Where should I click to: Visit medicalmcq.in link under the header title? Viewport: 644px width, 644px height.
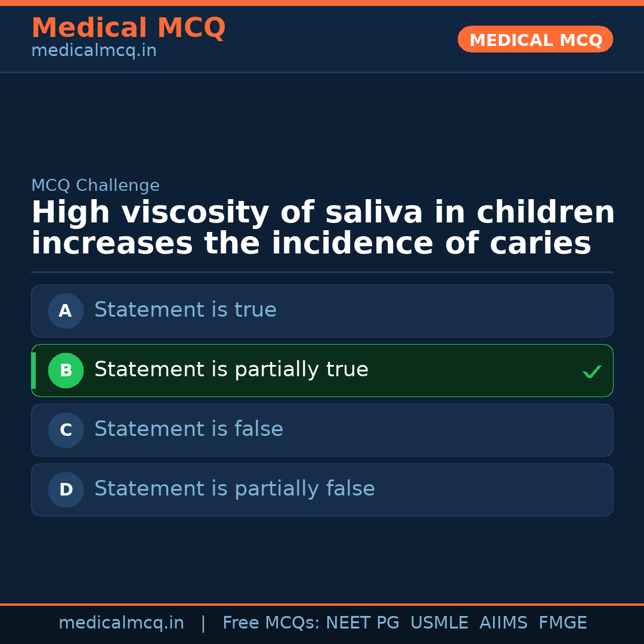coord(94,51)
